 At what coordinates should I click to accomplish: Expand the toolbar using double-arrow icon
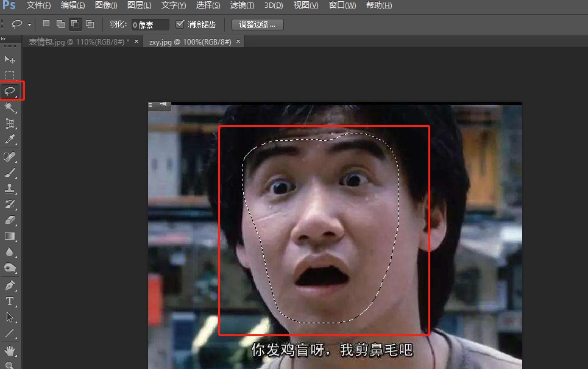click(x=4, y=39)
